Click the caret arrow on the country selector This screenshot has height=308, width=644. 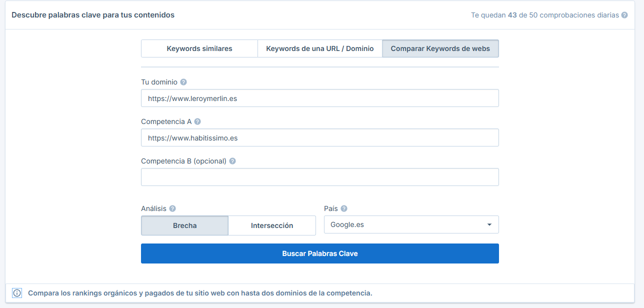489,224
